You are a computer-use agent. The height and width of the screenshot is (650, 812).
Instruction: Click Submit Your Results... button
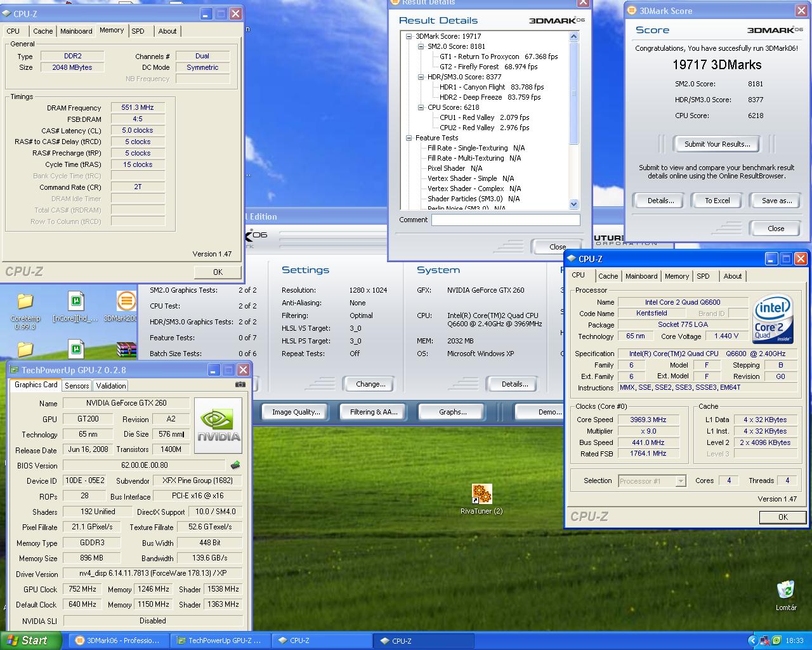click(x=717, y=144)
